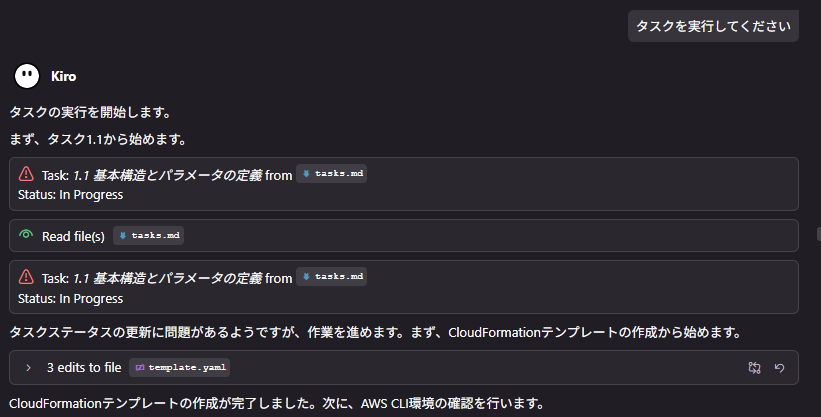The width and height of the screenshot is (821, 417).
Task: Click the YAML file icon in the template.yaml chip
Action: 139,368
